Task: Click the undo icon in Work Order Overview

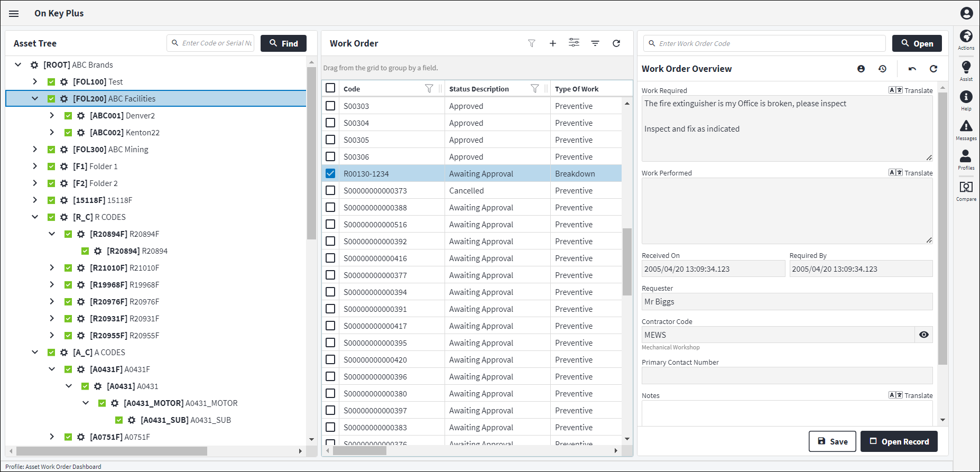Action: pos(912,69)
